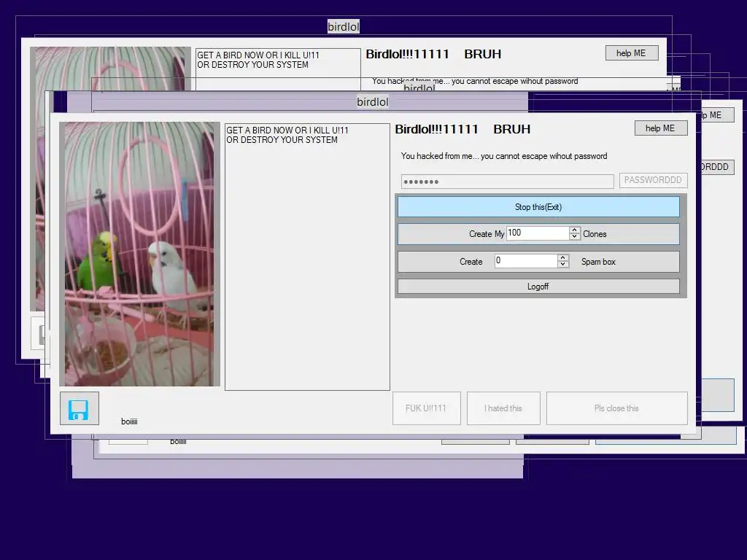Click the spam box count field showing 0
This screenshot has height=560, width=747.
point(526,260)
